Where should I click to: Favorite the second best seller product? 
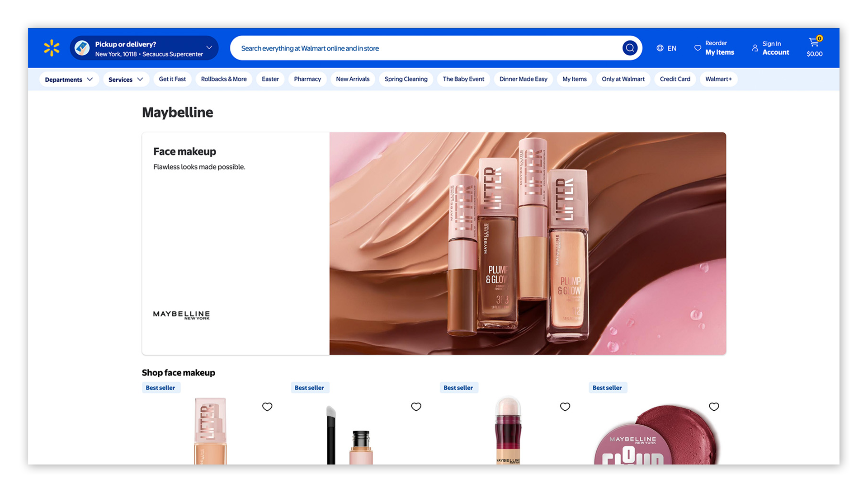pyautogui.click(x=416, y=407)
